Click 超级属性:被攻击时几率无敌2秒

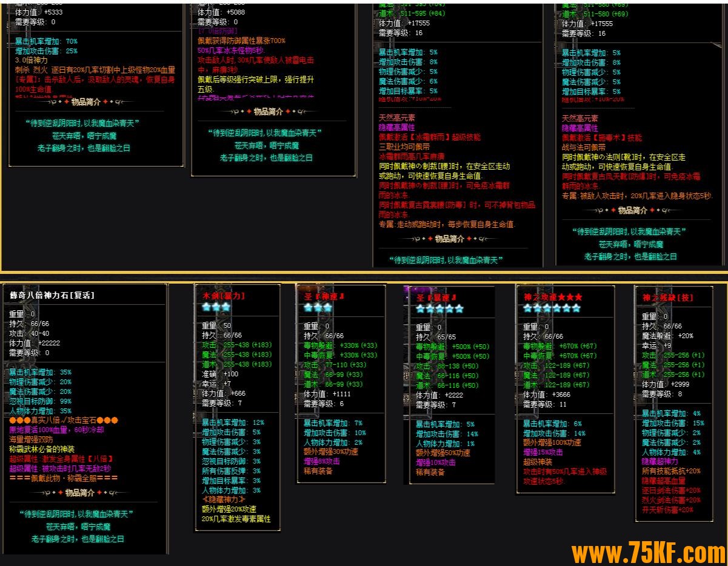[60, 468]
